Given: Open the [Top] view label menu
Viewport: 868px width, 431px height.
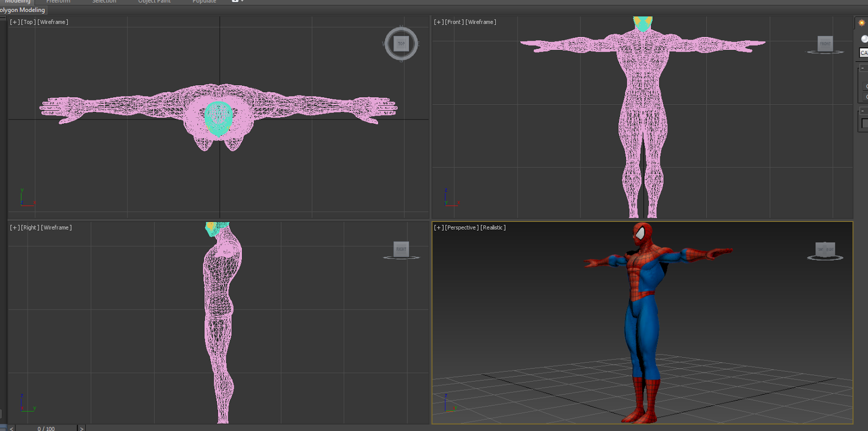Looking at the screenshot, I should coord(29,22).
